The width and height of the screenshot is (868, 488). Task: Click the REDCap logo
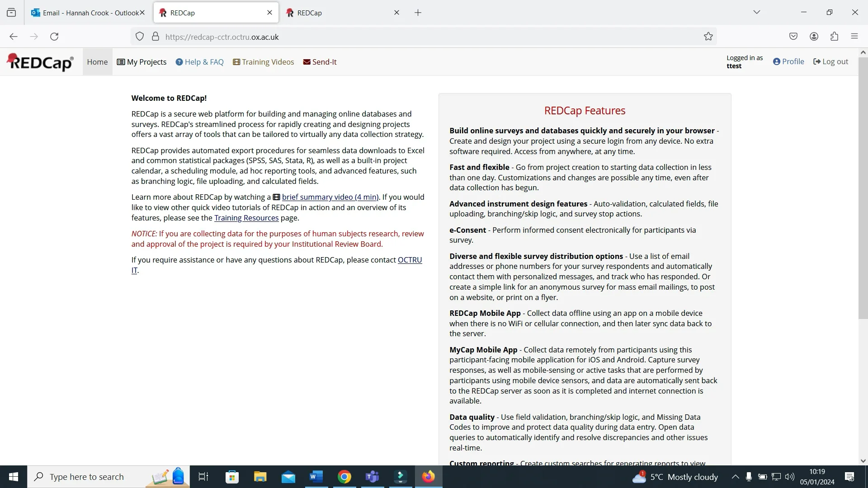click(x=39, y=62)
